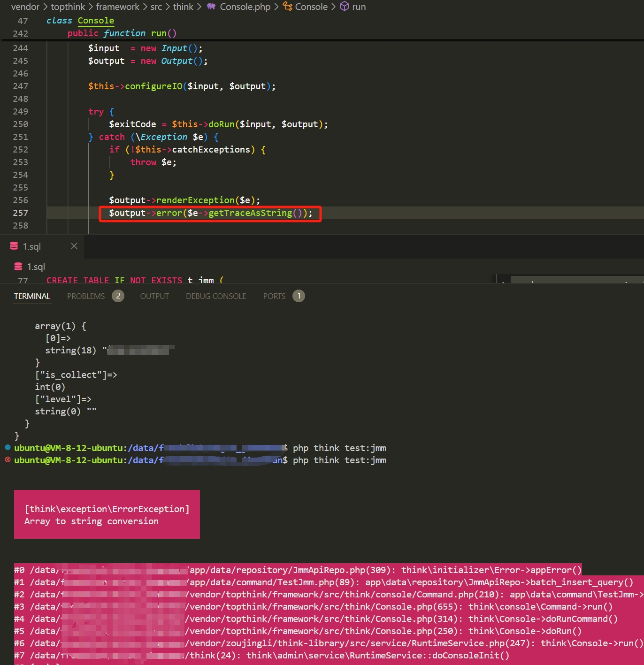Image resolution: width=644 pixels, height=665 pixels.
Task: Click the 'framework' breadcrumb segment
Action: (x=118, y=7)
